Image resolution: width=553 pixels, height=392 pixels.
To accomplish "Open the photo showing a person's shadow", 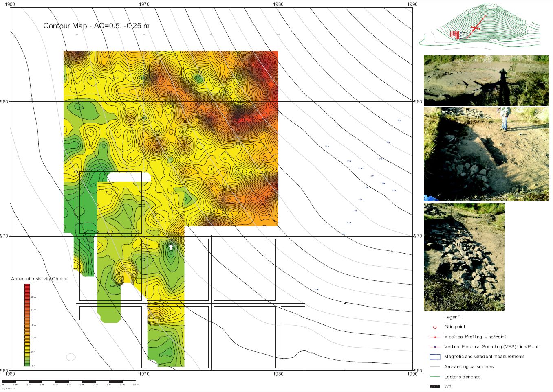I will click(x=486, y=81).
